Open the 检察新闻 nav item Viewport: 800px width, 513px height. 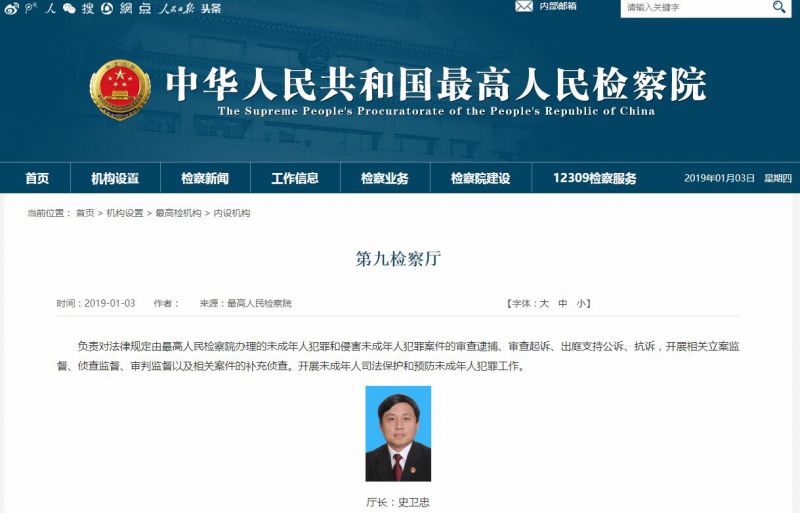[205, 178]
